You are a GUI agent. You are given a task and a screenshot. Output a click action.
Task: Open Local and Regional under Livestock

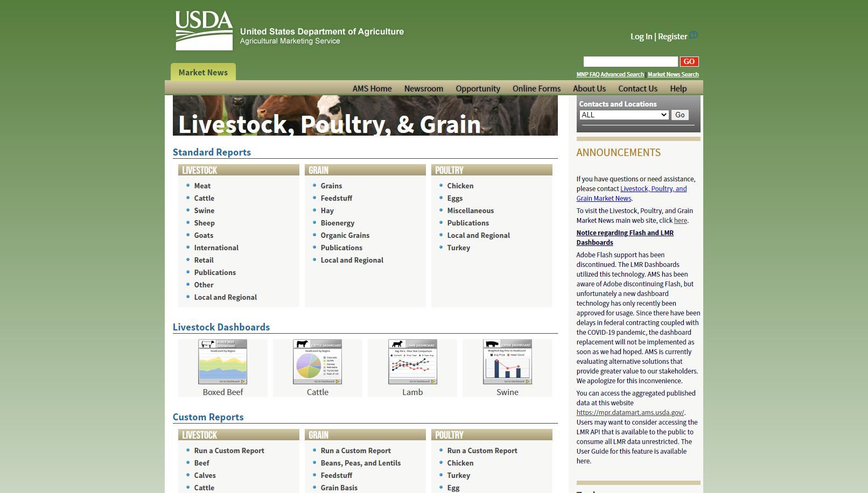tap(226, 297)
